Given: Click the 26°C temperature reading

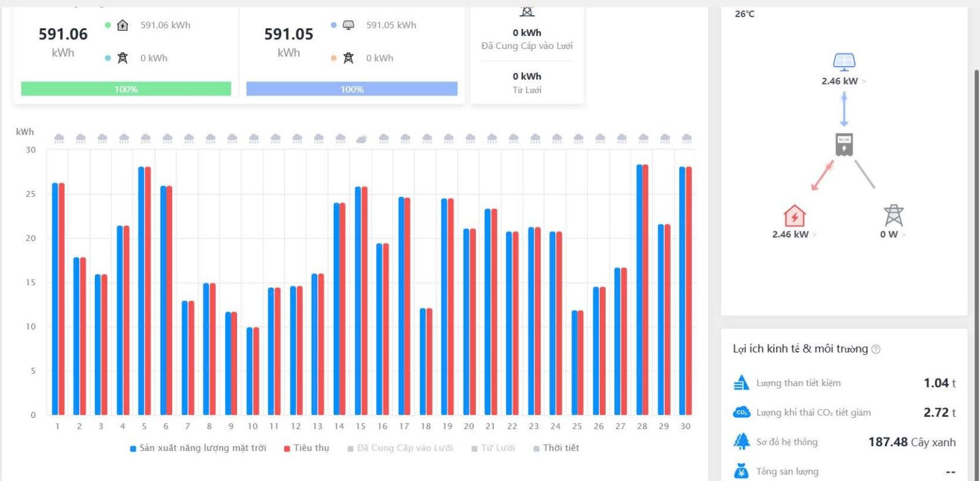Looking at the screenshot, I should pos(745,14).
